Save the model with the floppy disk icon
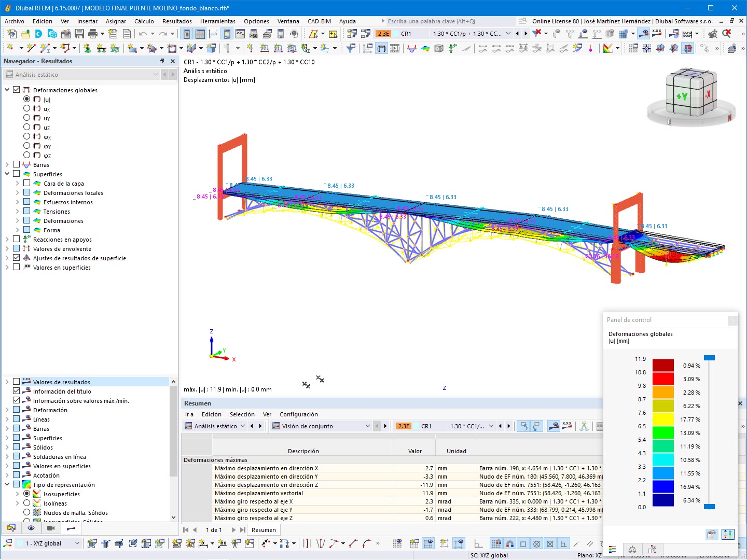Image resolution: width=747 pixels, height=560 pixels. tap(79, 34)
